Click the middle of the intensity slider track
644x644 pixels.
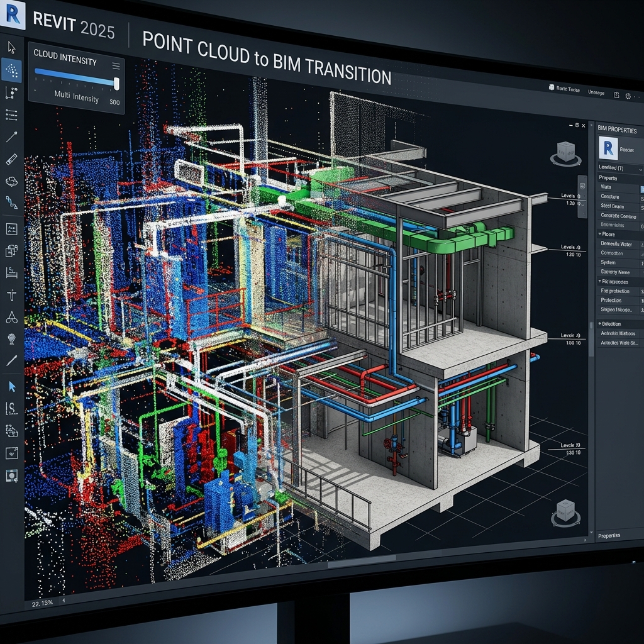75,77
